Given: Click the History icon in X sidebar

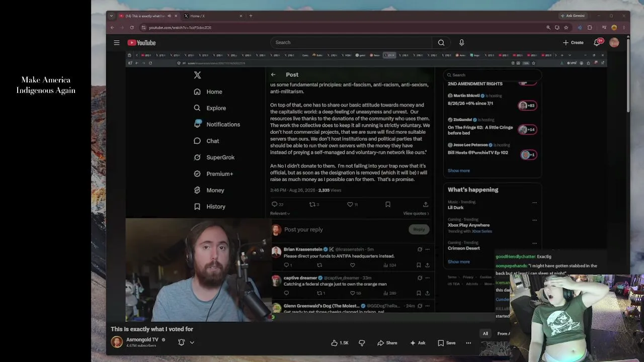Looking at the screenshot, I should pyautogui.click(x=197, y=207).
